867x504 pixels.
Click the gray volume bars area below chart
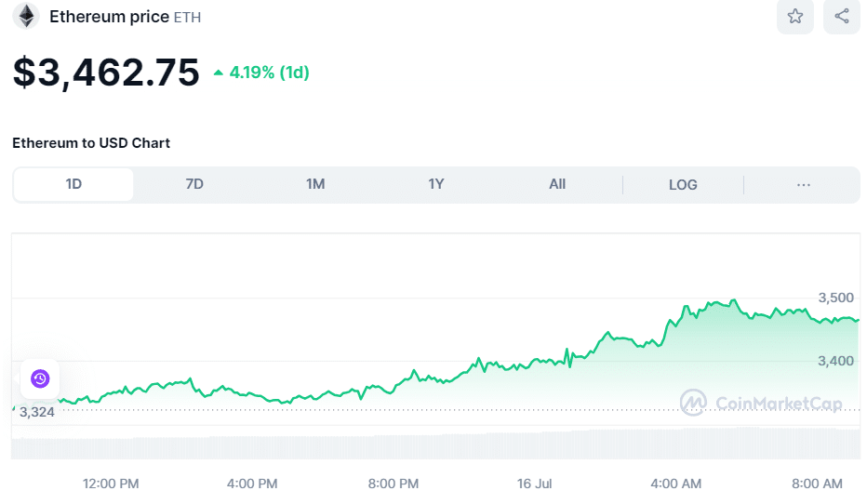tap(435, 444)
